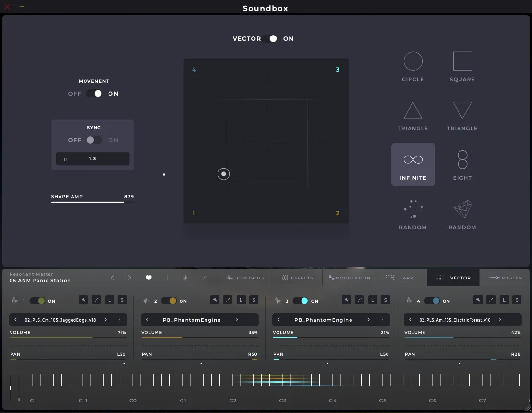
Task: Go to next sample after 02_PLS_Cm_105_JaggedEdge_v18
Action: (105, 320)
